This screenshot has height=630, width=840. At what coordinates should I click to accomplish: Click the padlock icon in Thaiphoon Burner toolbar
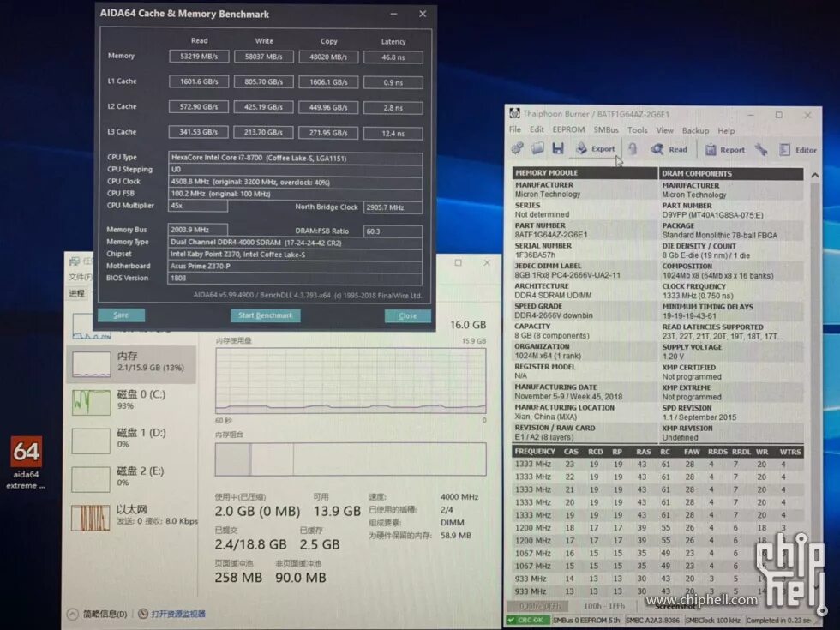click(633, 149)
